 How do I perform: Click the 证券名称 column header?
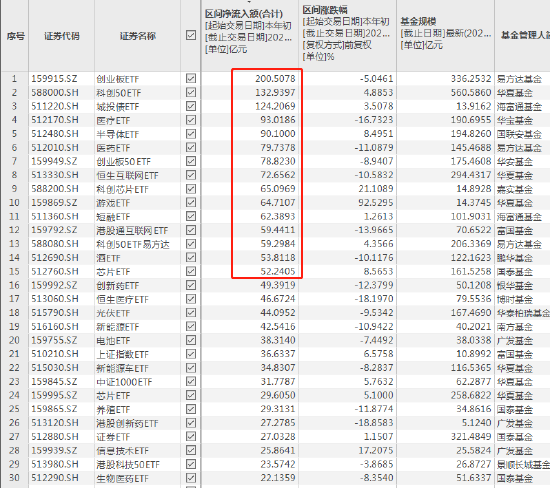click(x=138, y=36)
